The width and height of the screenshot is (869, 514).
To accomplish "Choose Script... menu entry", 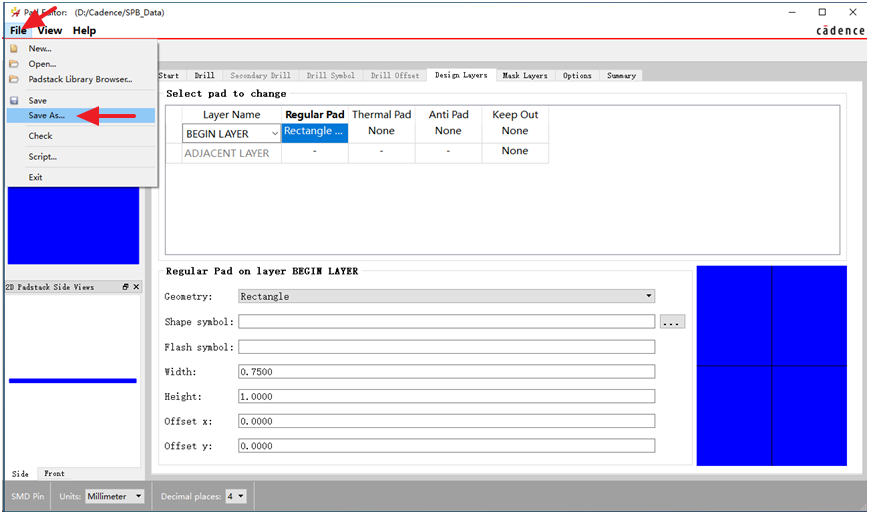I will click(x=43, y=157).
